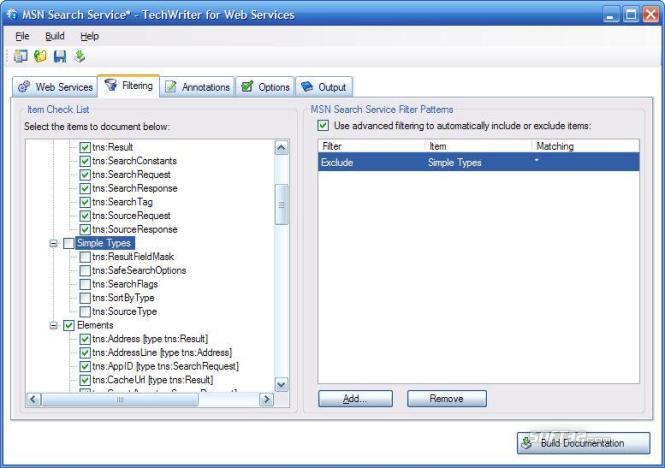Click the Add... filter button
The image size is (665, 468).
355,398
